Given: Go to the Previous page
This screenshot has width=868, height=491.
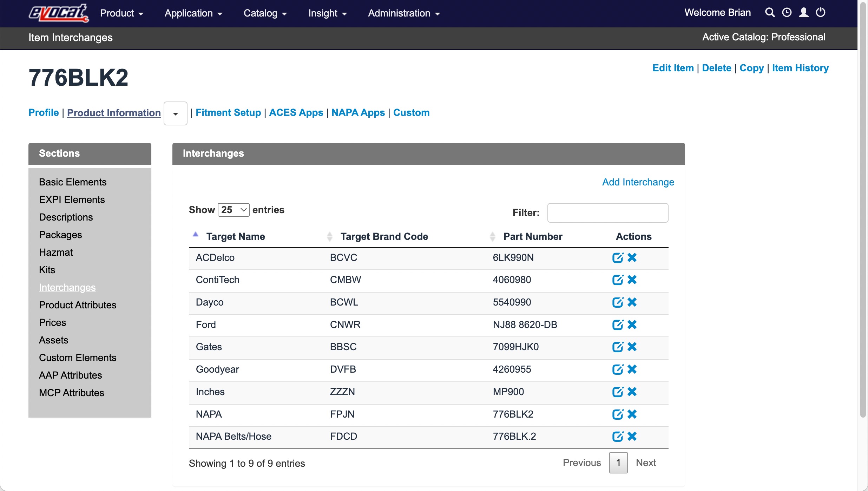Looking at the screenshot, I should tap(582, 463).
